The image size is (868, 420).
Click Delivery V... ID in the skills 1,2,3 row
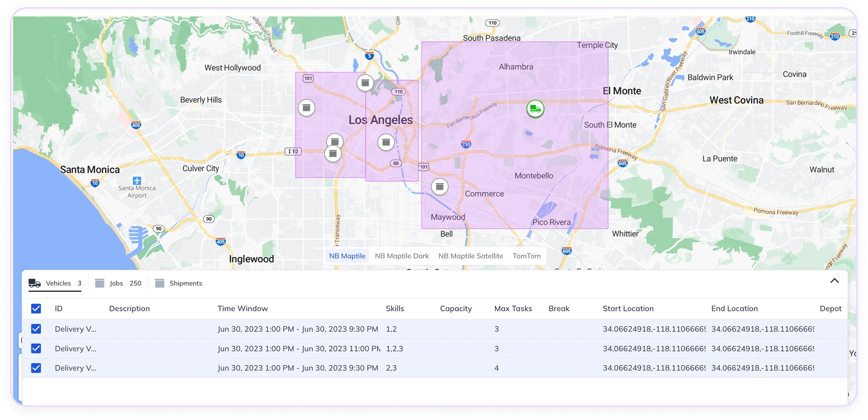pyautogui.click(x=76, y=348)
